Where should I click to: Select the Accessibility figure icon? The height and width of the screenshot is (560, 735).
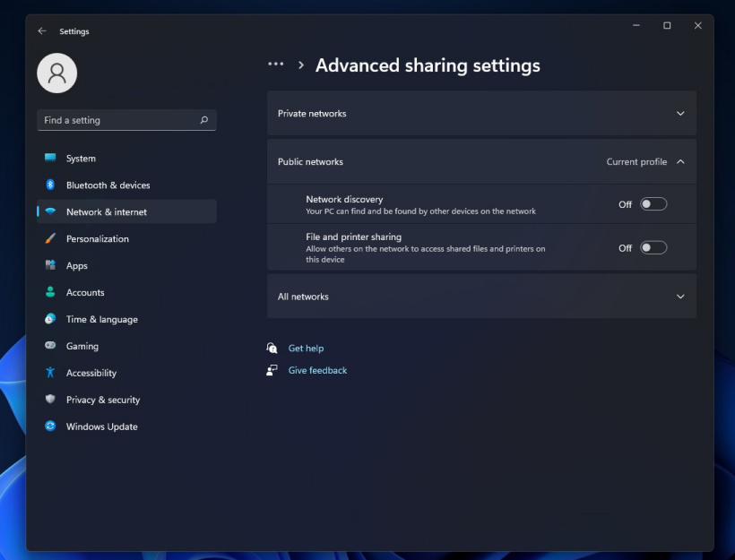tap(50, 374)
